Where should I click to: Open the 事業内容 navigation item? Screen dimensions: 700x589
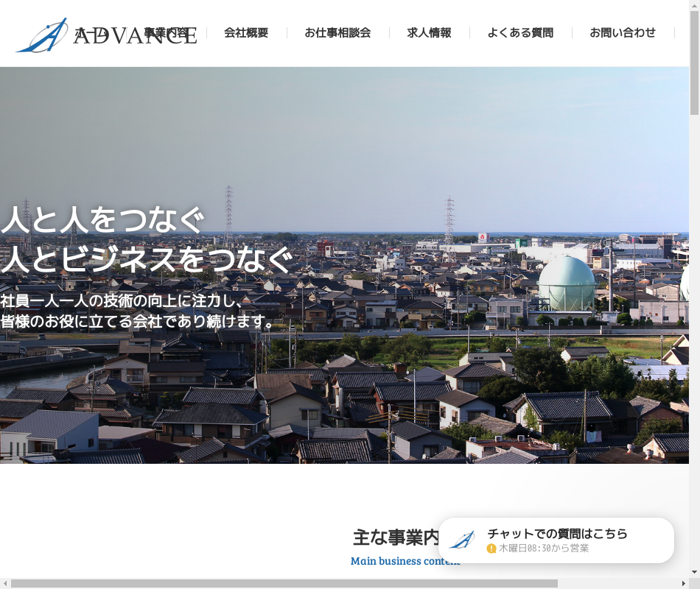pos(167,32)
